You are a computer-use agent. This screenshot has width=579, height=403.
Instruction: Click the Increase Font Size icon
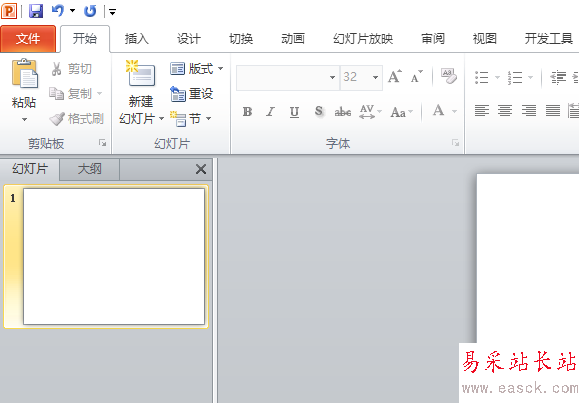click(x=394, y=77)
